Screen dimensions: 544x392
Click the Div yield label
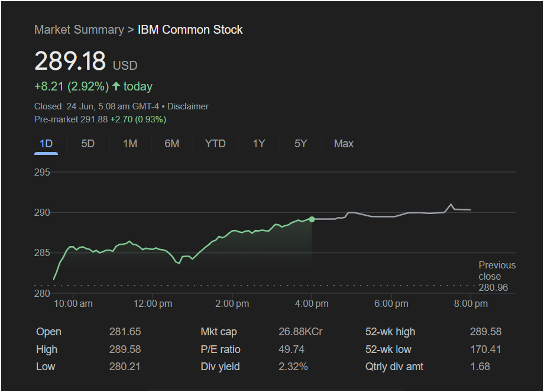click(x=220, y=367)
